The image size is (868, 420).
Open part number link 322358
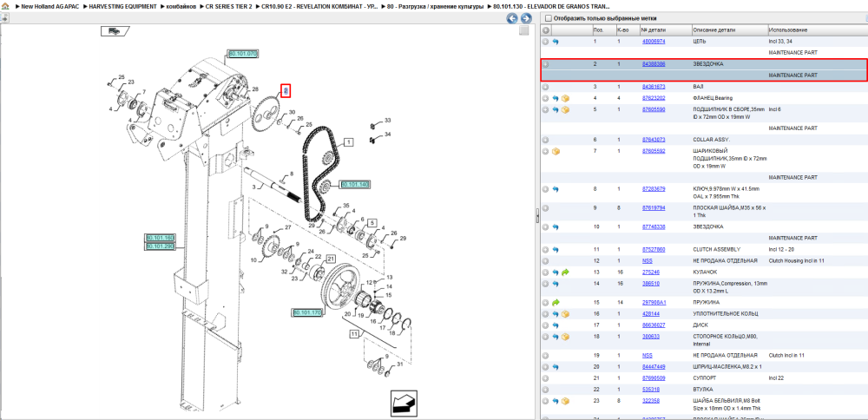pyautogui.click(x=650, y=401)
